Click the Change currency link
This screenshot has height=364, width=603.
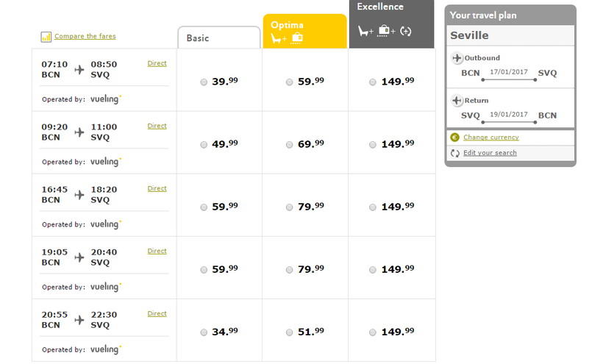click(x=490, y=138)
